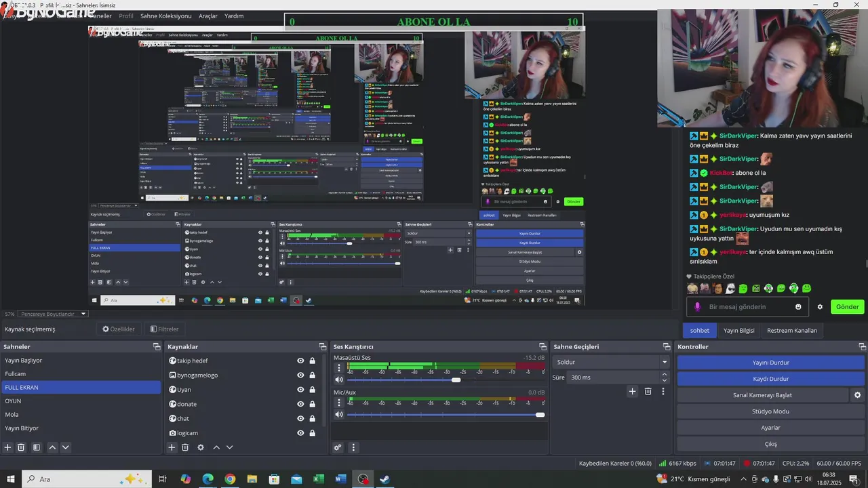Open Steam from Windows taskbar
This screenshot has height=488, width=868.
pyautogui.click(x=384, y=479)
